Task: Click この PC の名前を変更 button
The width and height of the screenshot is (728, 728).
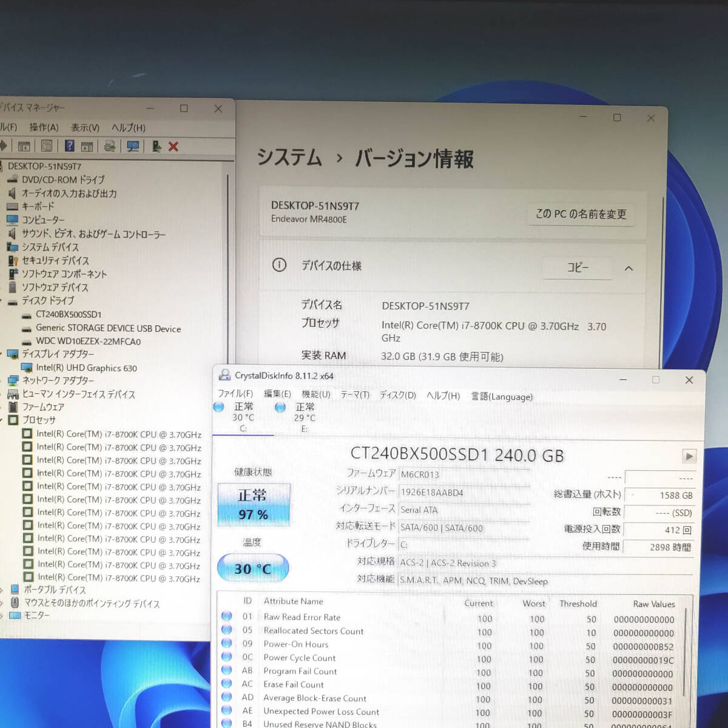Action: coord(581,214)
